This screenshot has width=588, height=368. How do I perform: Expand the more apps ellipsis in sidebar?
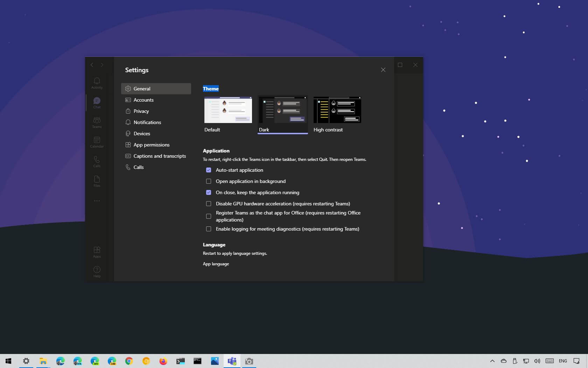pos(97,201)
